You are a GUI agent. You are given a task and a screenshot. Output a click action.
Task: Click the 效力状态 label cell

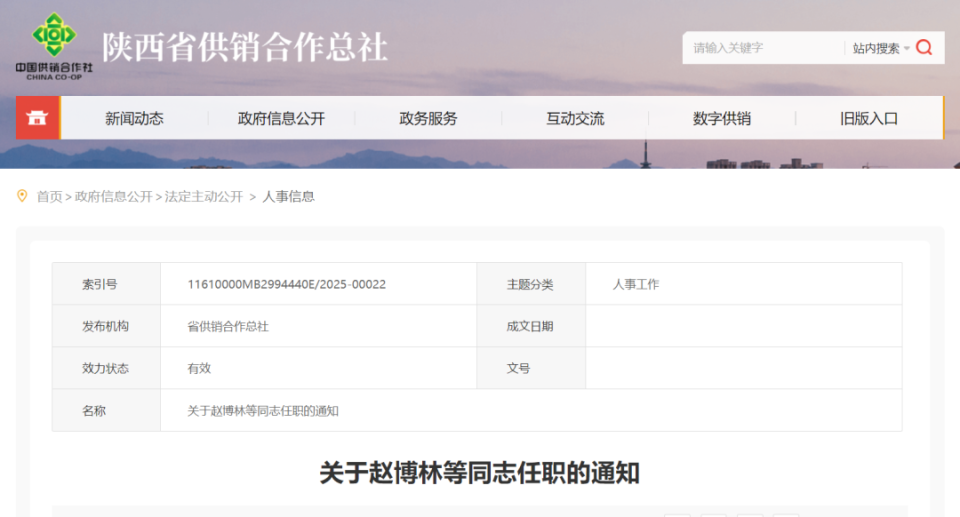click(106, 368)
